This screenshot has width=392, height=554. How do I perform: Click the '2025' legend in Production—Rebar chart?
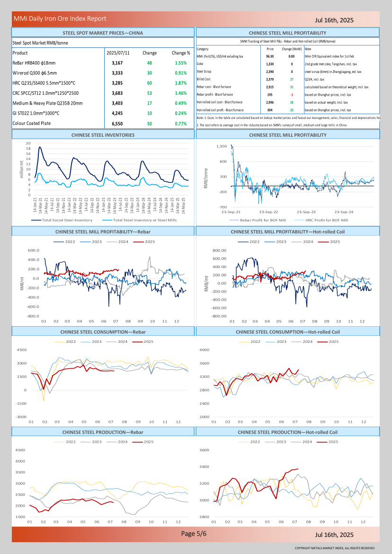[143, 442]
